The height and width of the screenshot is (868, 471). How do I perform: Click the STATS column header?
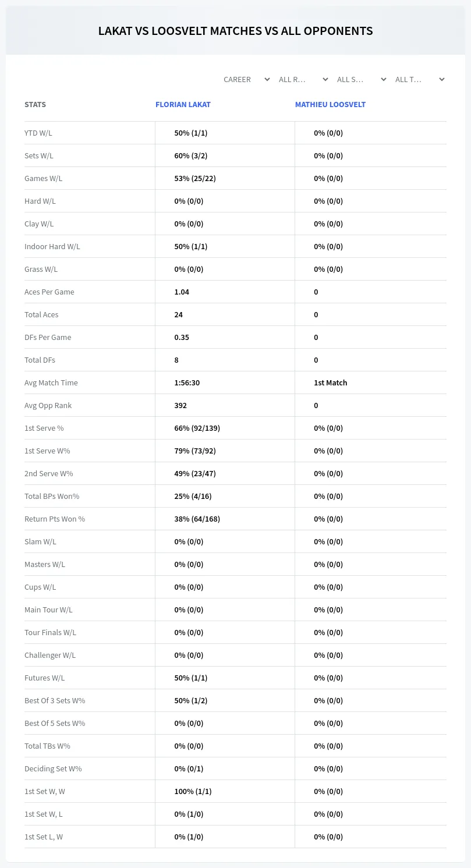35,104
